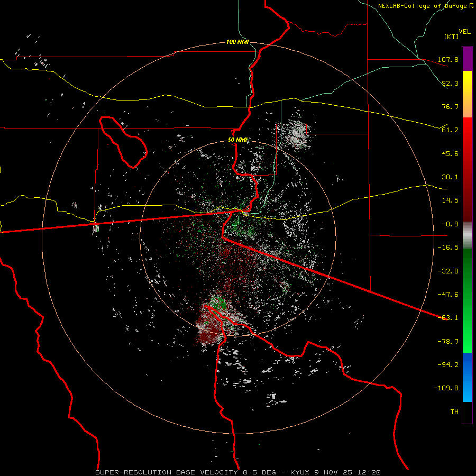Click the 30.1 legend value
Screen dimensions: 476x476
click(450, 177)
